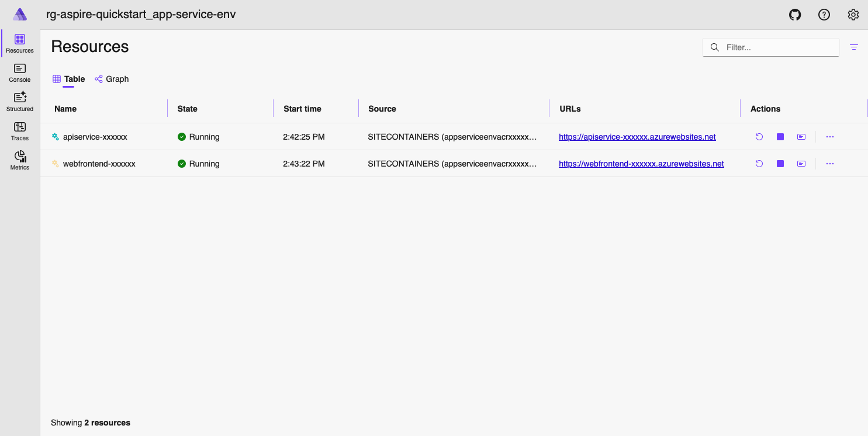
Task: Switch to the Table view
Action: click(x=68, y=78)
